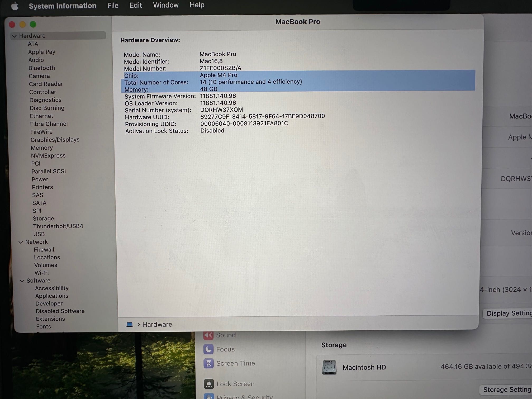This screenshot has height=399, width=532.
Task: Select Firewall under Network
Action: (x=44, y=250)
